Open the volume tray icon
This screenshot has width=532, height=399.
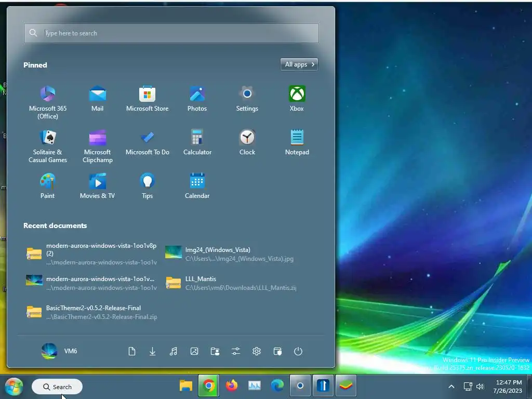point(480,387)
